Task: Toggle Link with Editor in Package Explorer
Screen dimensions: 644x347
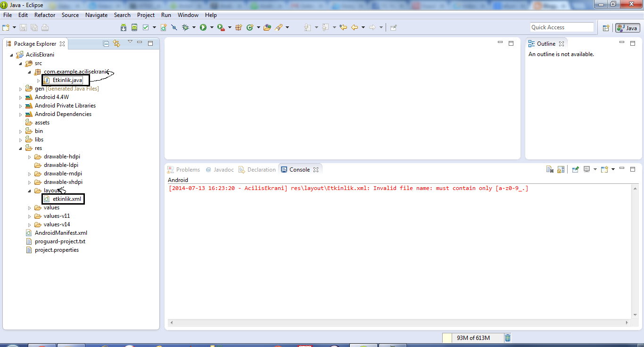Action: click(x=117, y=44)
